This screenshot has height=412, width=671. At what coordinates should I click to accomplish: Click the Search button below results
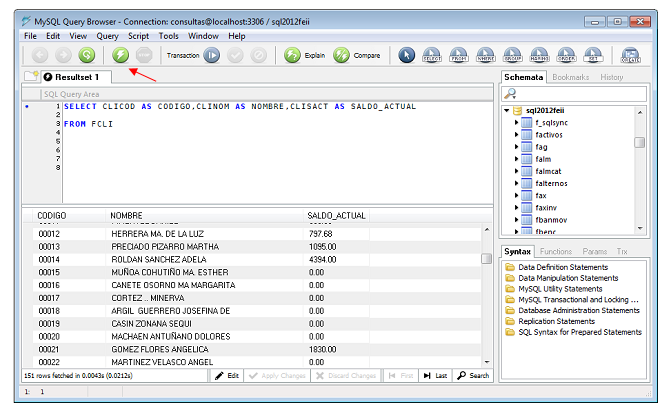click(473, 376)
